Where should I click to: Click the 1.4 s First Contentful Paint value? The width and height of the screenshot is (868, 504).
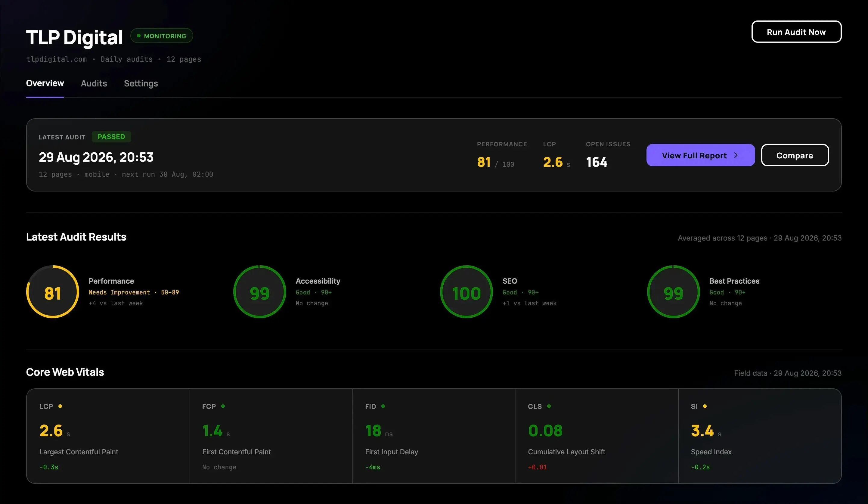[216, 431]
